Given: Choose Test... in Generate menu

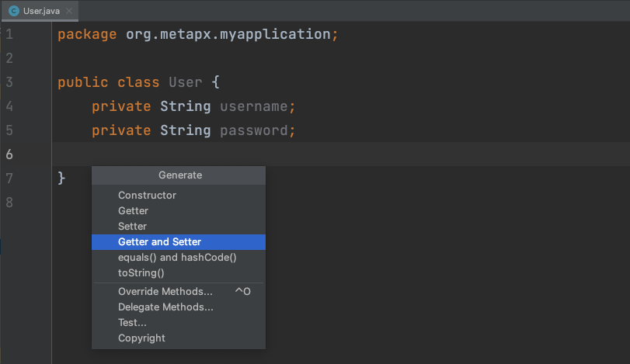Looking at the screenshot, I should coord(179,323).
